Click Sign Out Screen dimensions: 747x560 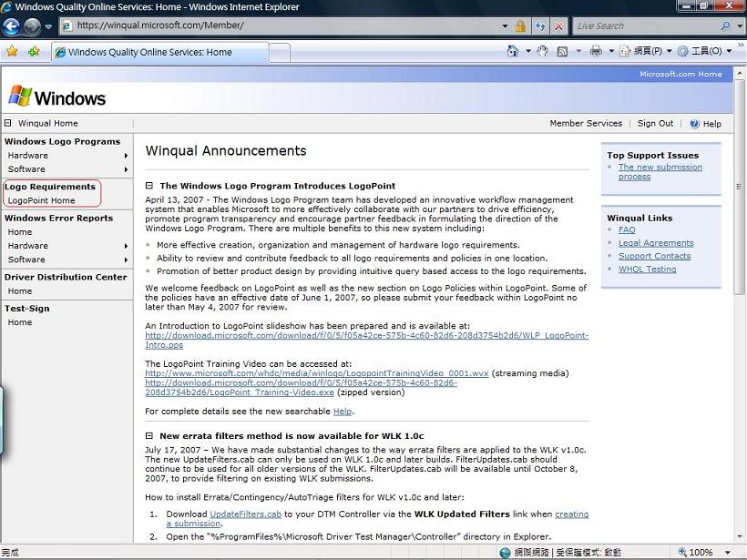(x=655, y=123)
